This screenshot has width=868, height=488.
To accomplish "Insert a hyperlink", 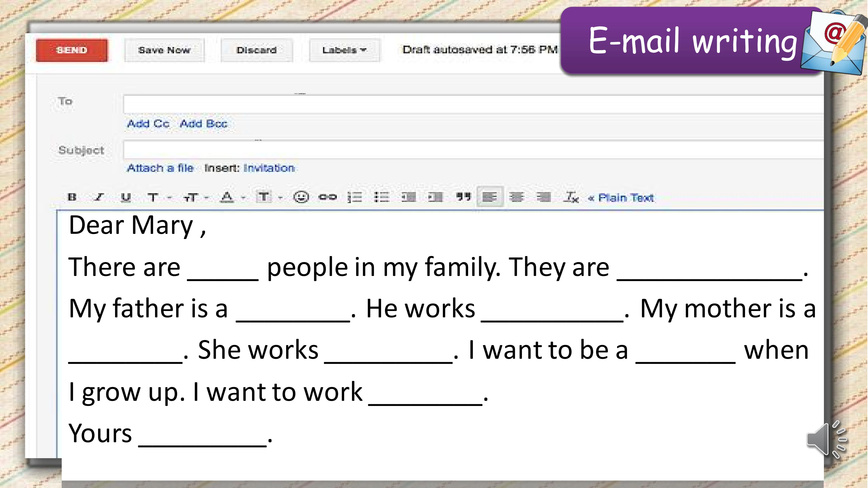I will 328,197.
